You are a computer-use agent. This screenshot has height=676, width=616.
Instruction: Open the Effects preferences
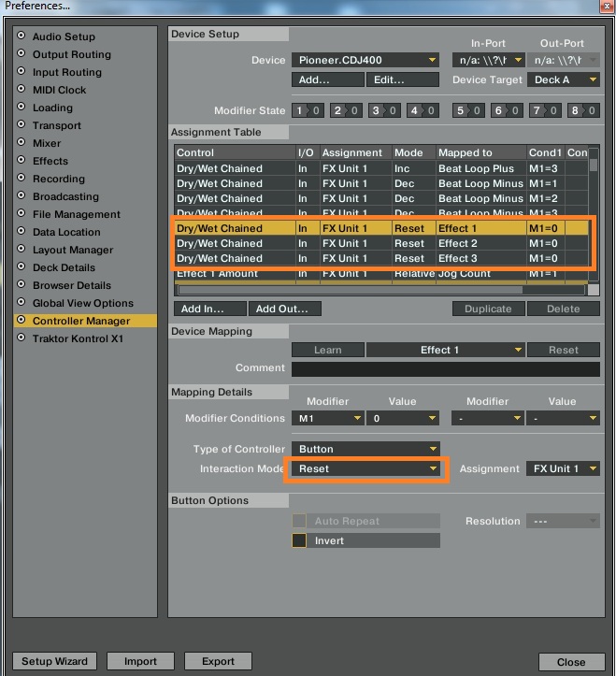click(x=50, y=161)
